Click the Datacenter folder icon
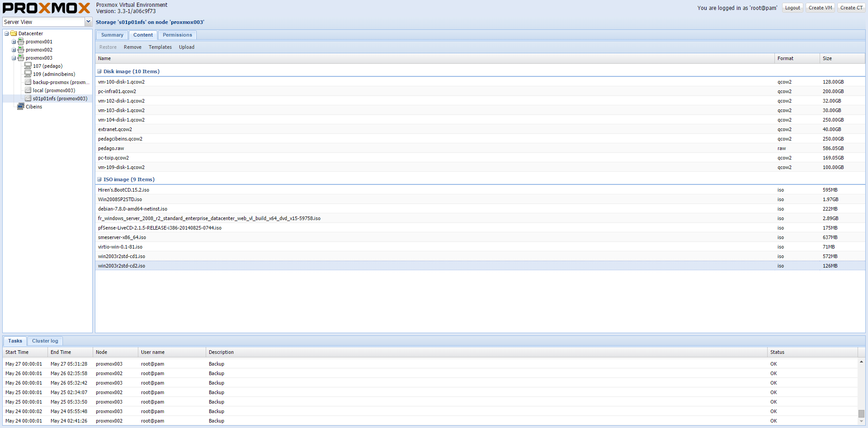The image size is (868, 428). coord(14,33)
